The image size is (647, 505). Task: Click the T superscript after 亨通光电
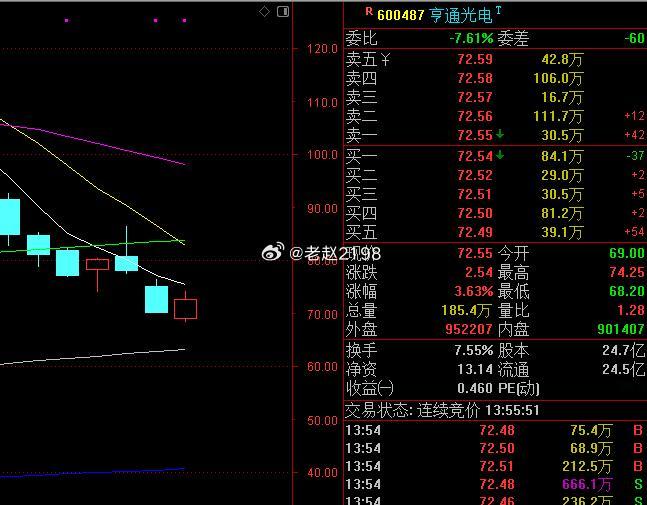pos(498,10)
